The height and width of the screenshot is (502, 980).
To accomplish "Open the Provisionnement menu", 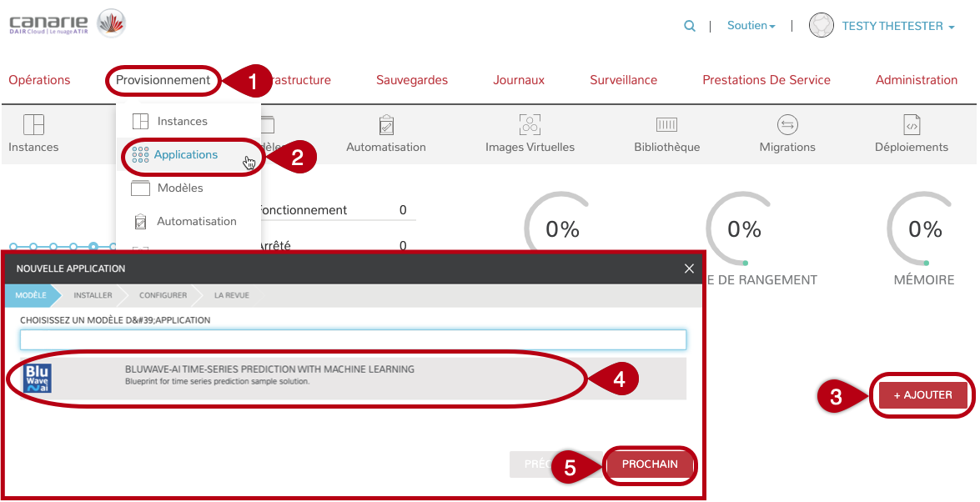I will (x=163, y=80).
